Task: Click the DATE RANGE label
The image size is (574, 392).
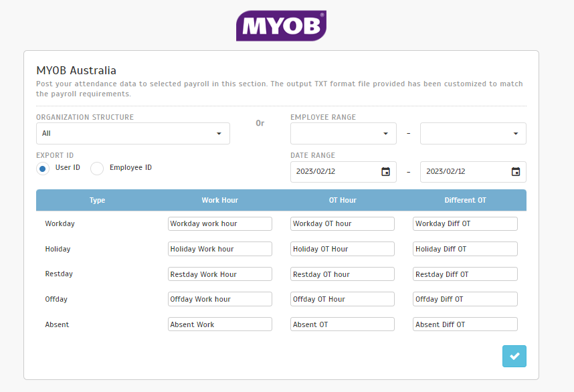Action: click(x=313, y=155)
